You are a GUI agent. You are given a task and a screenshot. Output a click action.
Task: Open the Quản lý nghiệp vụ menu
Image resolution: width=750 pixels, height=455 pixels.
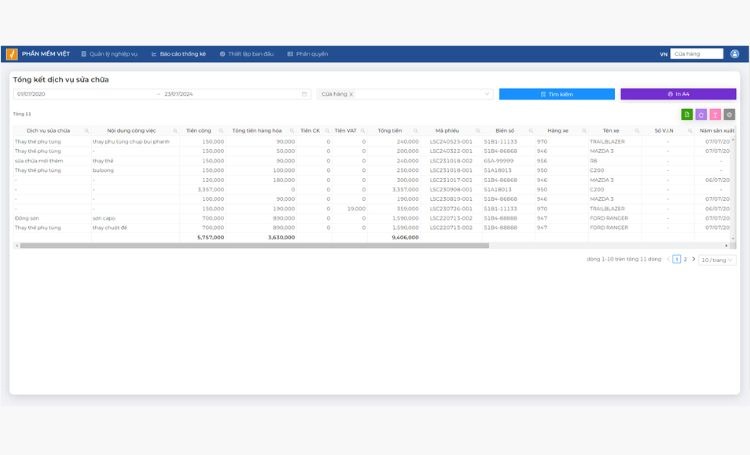pyautogui.click(x=109, y=54)
